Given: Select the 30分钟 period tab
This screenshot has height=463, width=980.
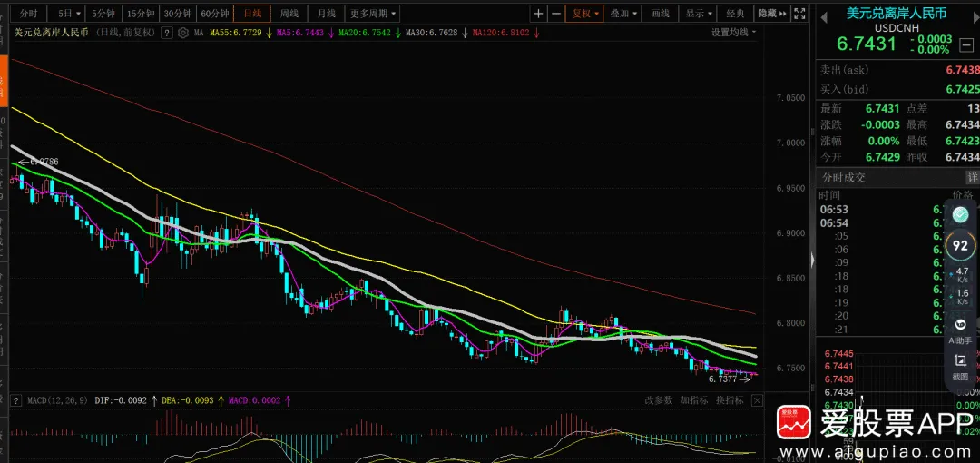Looking at the screenshot, I should tap(177, 13).
